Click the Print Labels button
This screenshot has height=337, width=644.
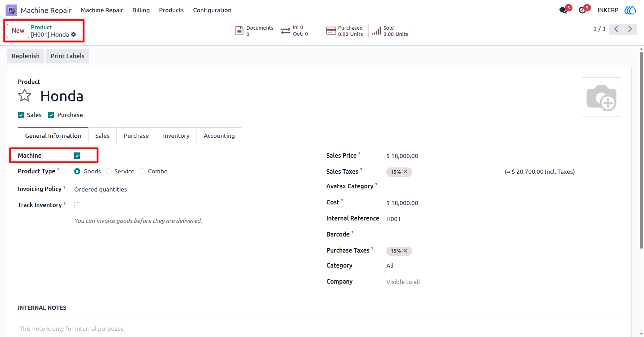click(x=68, y=56)
